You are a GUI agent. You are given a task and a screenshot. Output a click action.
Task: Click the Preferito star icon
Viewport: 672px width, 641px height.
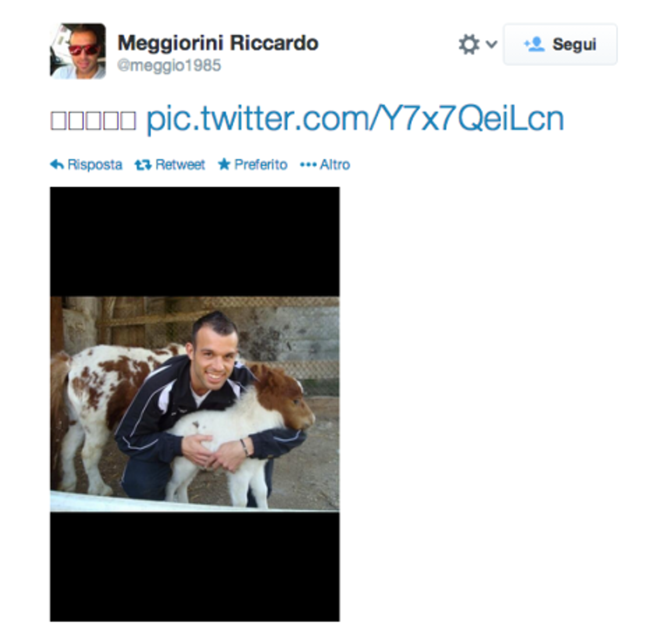point(224,164)
